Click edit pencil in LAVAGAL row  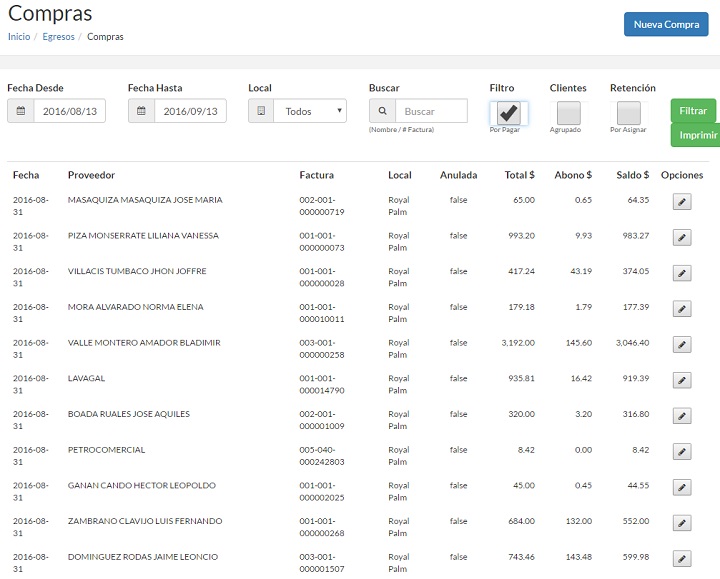pos(682,381)
